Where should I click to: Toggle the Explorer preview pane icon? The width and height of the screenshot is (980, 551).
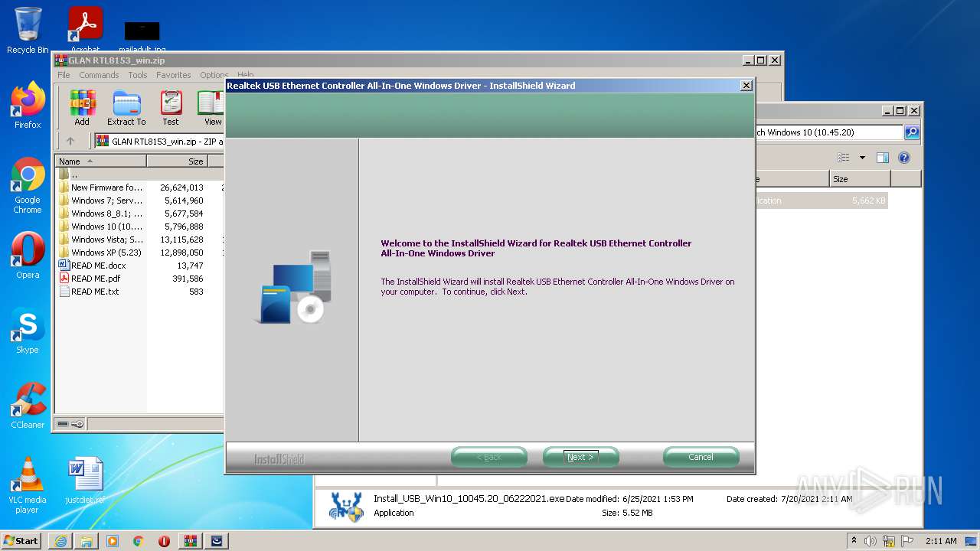882,158
